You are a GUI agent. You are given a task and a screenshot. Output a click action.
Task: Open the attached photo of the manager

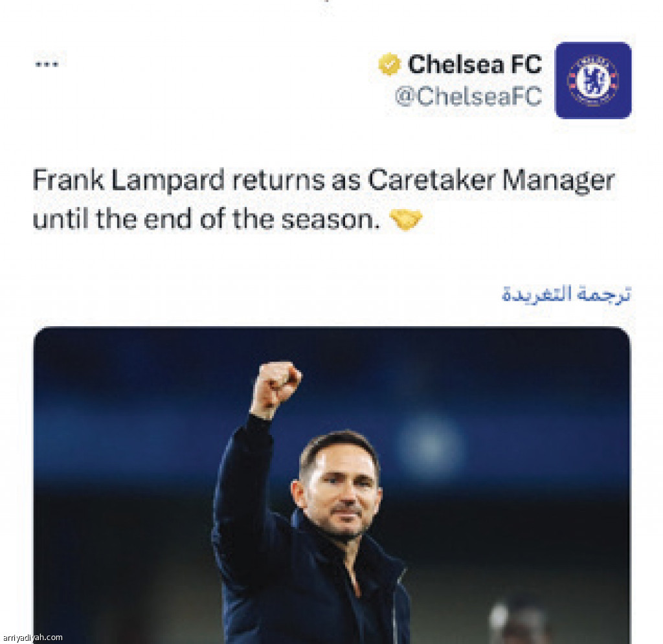[331, 485]
